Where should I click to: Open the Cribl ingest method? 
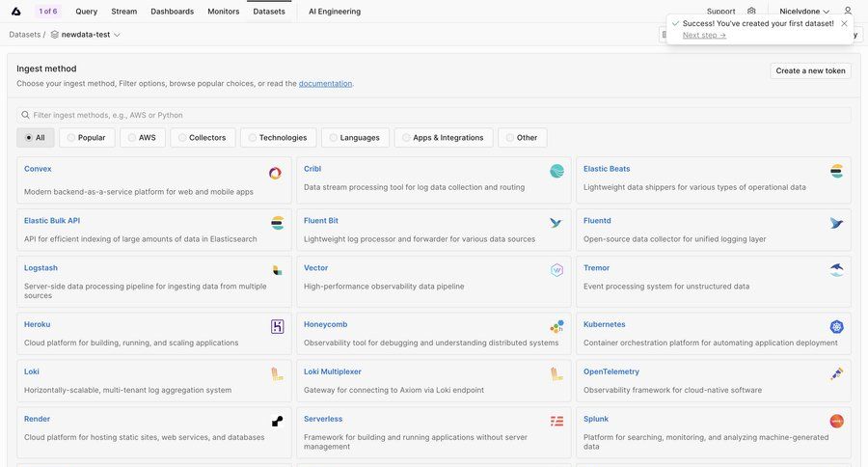point(434,180)
